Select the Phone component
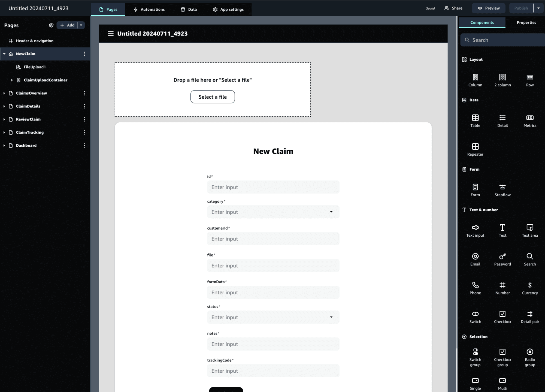Image resolution: width=545 pixels, height=392 pixels. point(475,288)
